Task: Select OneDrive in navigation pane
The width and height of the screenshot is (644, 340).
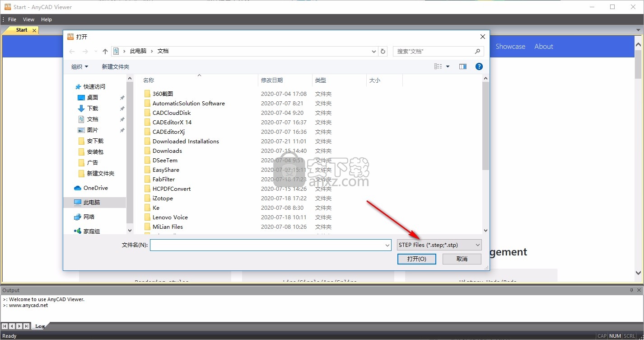Action: [91, 188]
